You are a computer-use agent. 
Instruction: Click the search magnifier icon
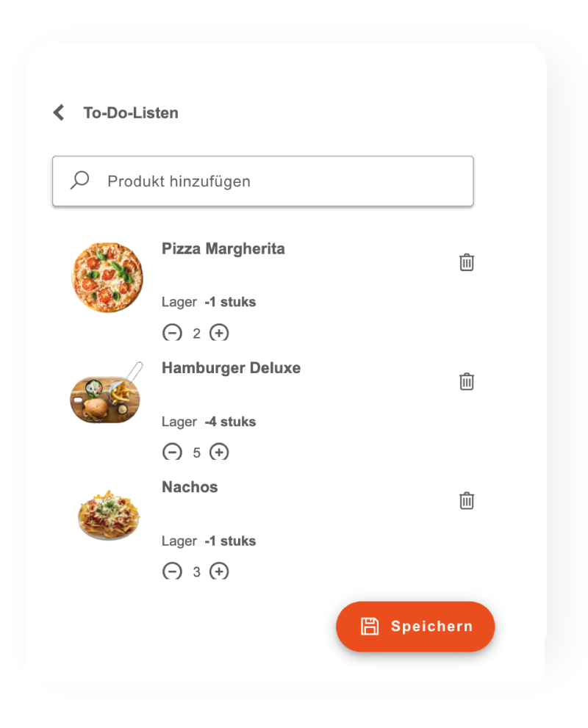(x=79, y=180)
